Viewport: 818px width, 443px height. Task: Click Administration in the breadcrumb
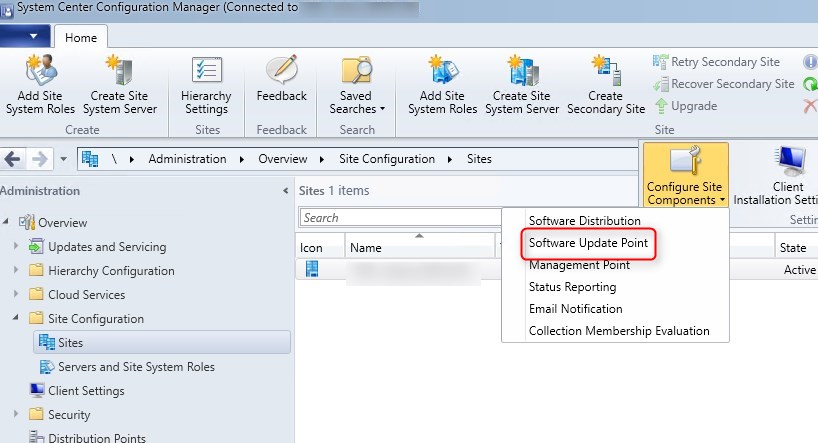187,159
